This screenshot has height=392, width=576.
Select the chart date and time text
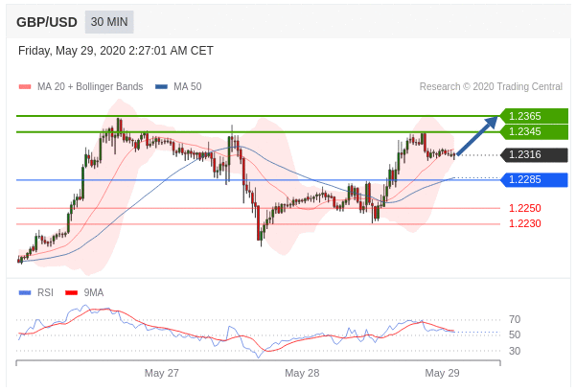click(x=116, y=51)
